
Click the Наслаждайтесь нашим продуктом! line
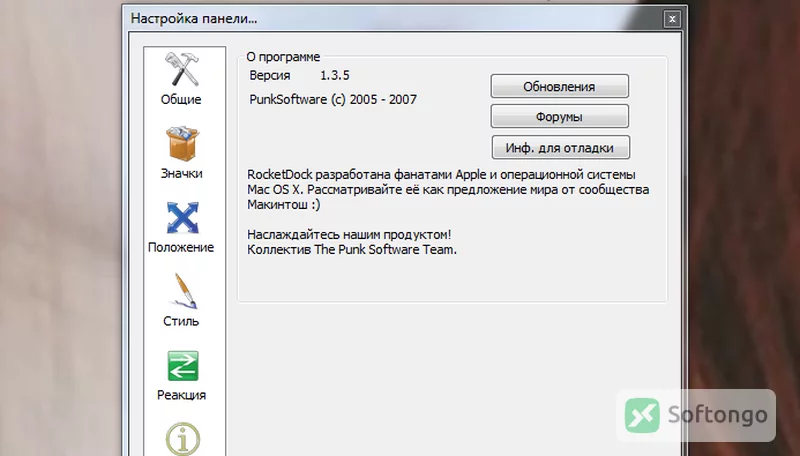pyautogui.click(x=349, y=235)
